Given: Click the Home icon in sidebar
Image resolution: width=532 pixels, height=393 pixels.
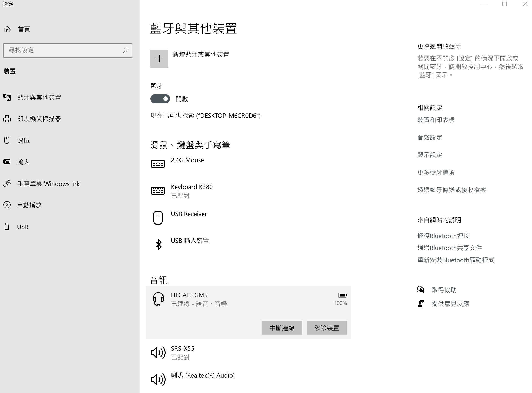Looking at the screenshot, I should click(x=7, y=29).
